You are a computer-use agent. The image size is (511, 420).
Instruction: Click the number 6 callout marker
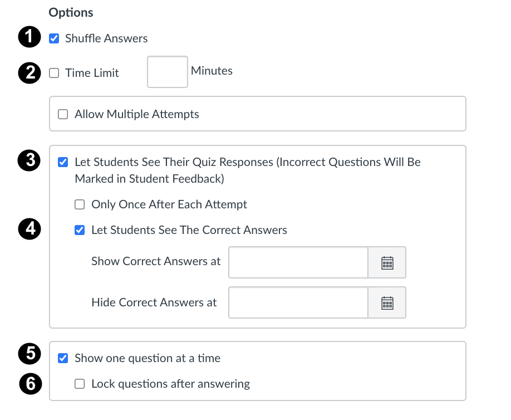(x=30, y=384)
